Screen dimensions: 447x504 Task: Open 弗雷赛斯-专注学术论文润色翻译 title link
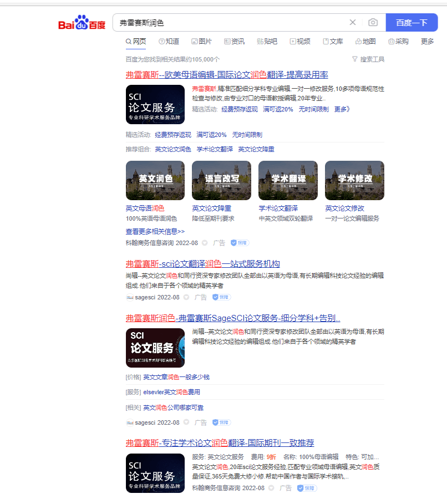pos(220,443)
